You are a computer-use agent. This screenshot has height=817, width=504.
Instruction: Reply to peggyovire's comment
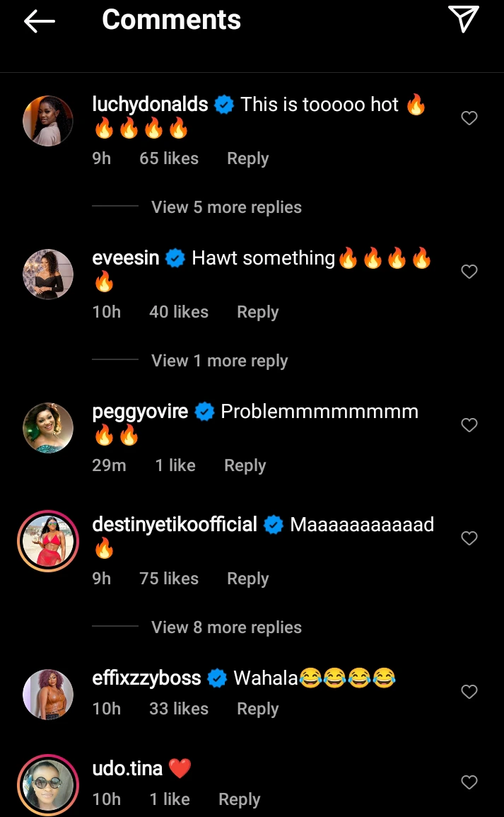[x=245, y=465]
